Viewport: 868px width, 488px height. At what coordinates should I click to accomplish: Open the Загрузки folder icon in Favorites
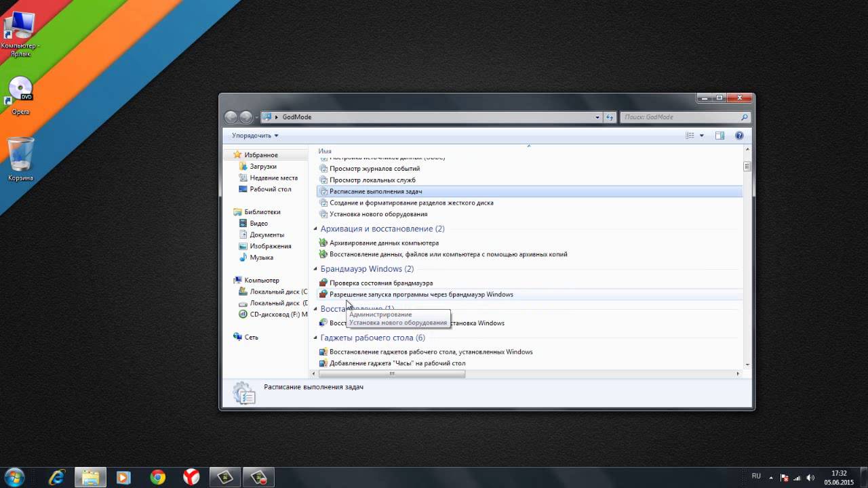(x=243, y=166)
